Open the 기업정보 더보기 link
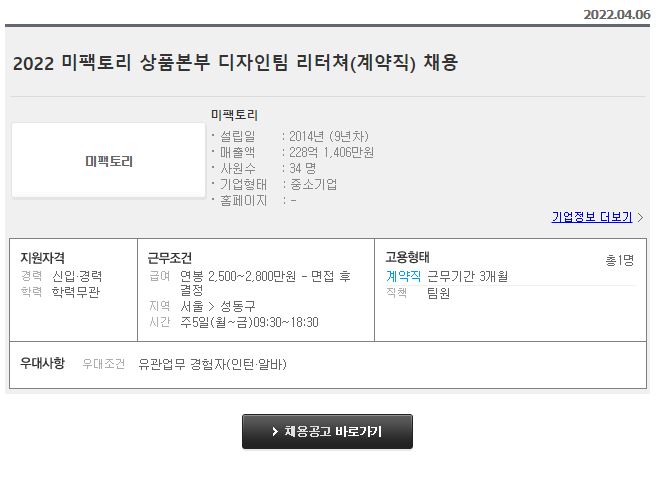 592,217
